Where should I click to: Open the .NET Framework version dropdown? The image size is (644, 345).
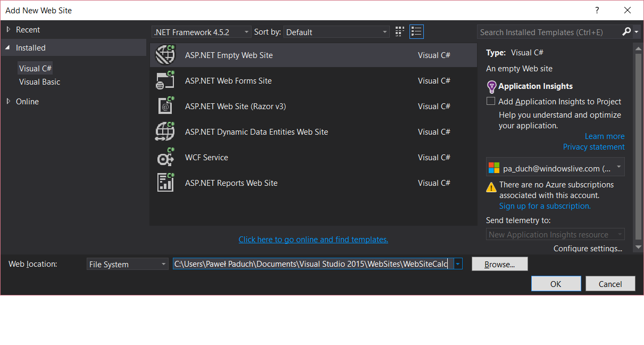[x=202, y=32]
